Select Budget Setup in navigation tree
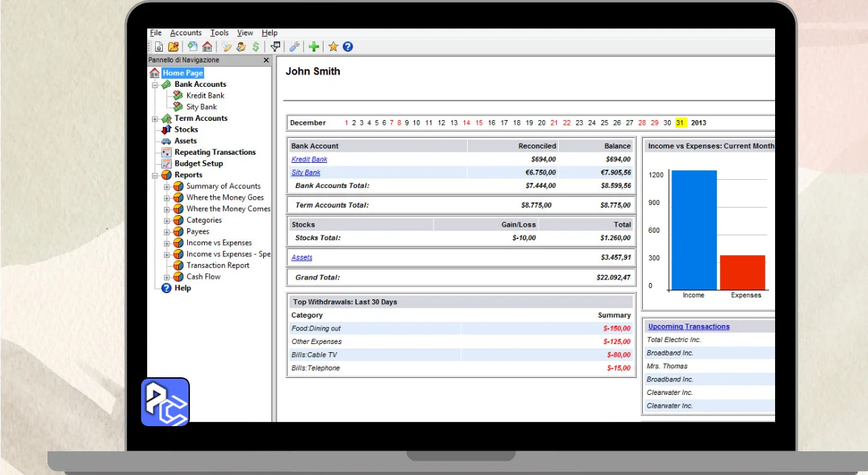The image size is (868, 475). click(x=198, y=164)
